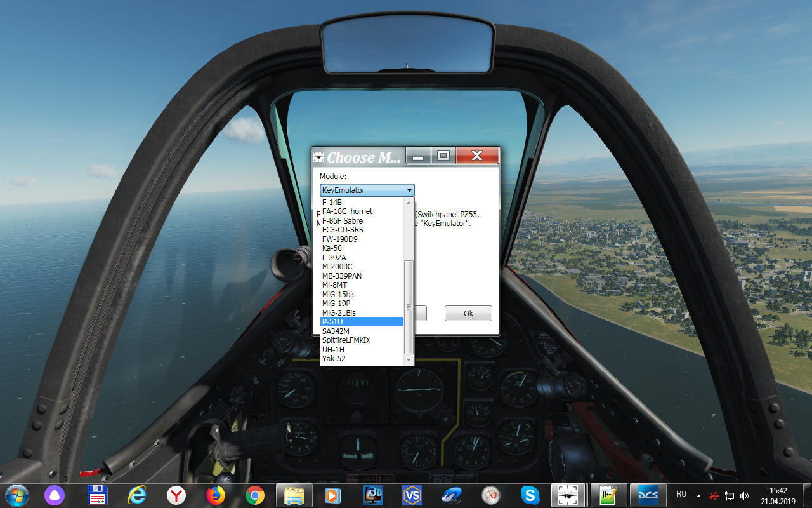
Task: Minimize the Choose Module dialog
Action: pyautogui.click(x=418, y=156)
